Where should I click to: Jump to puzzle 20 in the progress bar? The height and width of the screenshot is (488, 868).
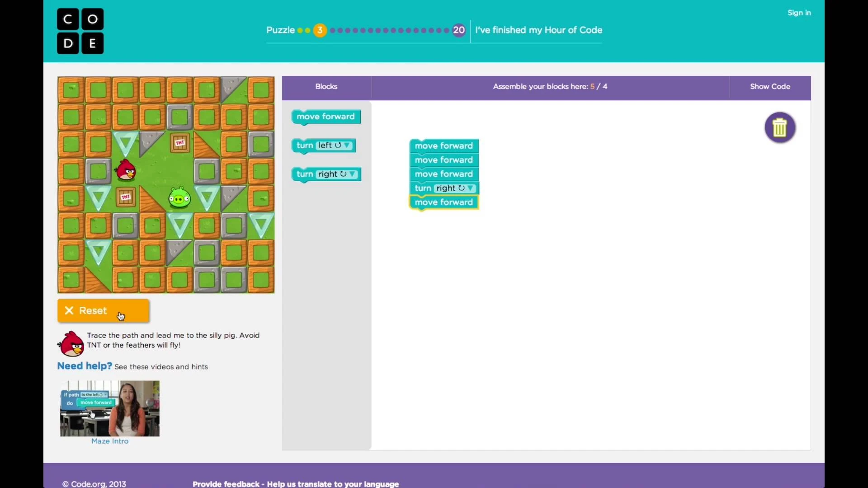[458, 30]
